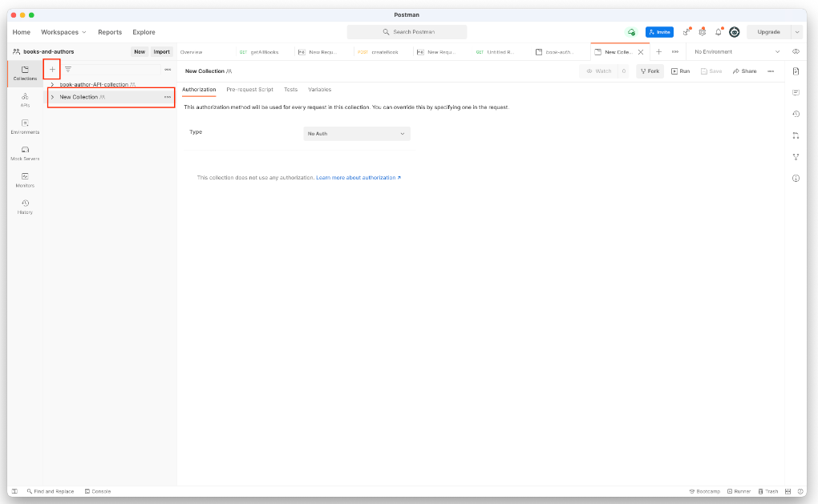Image resolution: width=818 pixels, height=504 pixels.
Task: Open the satellite capture requests icon
Action: pyautogui.click(x=686, y=32)
